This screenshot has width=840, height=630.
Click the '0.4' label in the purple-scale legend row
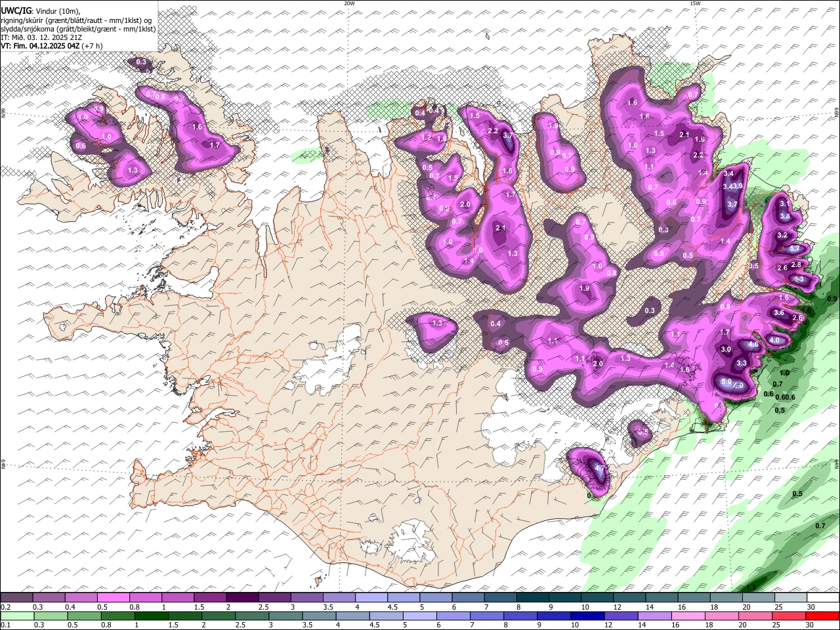[x=69, y=607]
